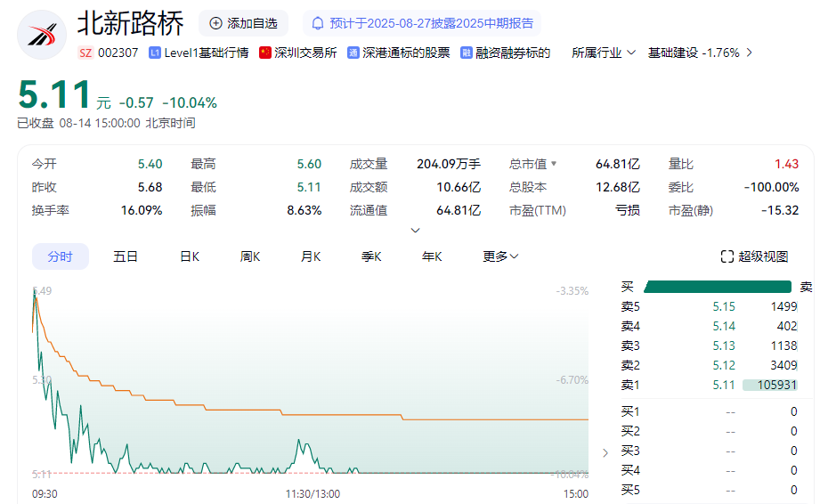The width and height of the screenshot is (828, 504).
Task: Switch to the 五日 chart tab
Action: point(126,256)
